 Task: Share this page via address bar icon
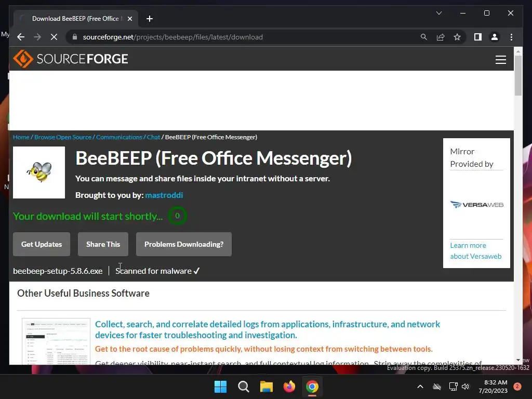[x=441, y=37]
